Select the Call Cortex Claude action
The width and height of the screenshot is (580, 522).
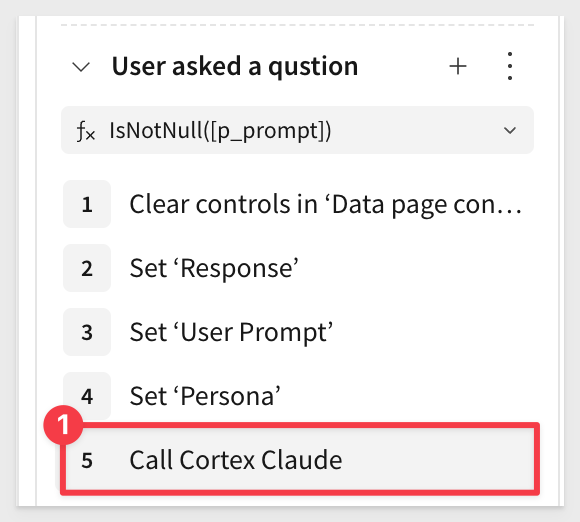coord(300,459)
